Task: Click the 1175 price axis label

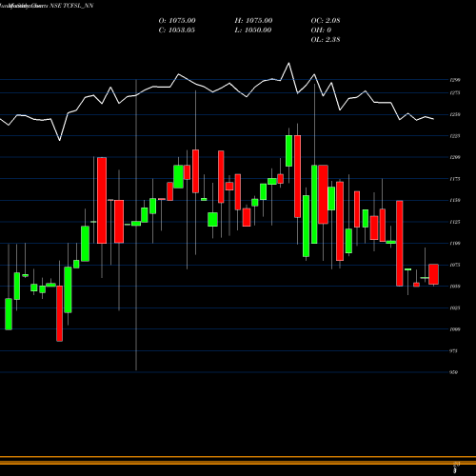Action: 455,179
